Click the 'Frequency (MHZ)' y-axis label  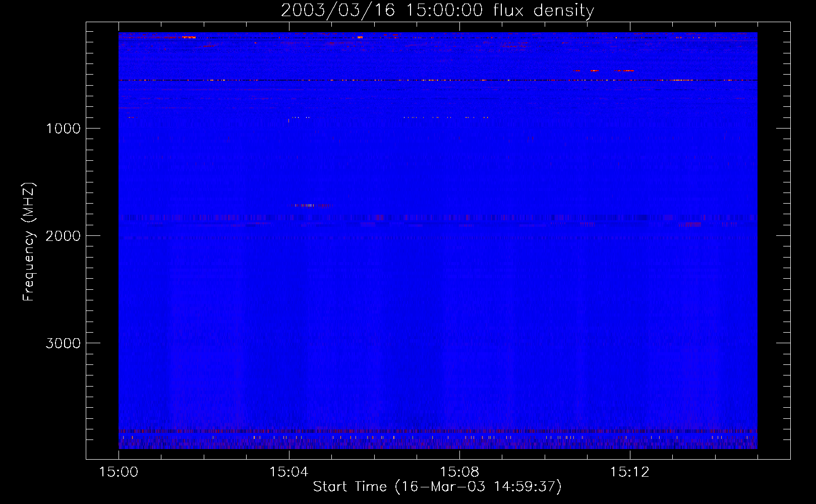click(29, 242)
